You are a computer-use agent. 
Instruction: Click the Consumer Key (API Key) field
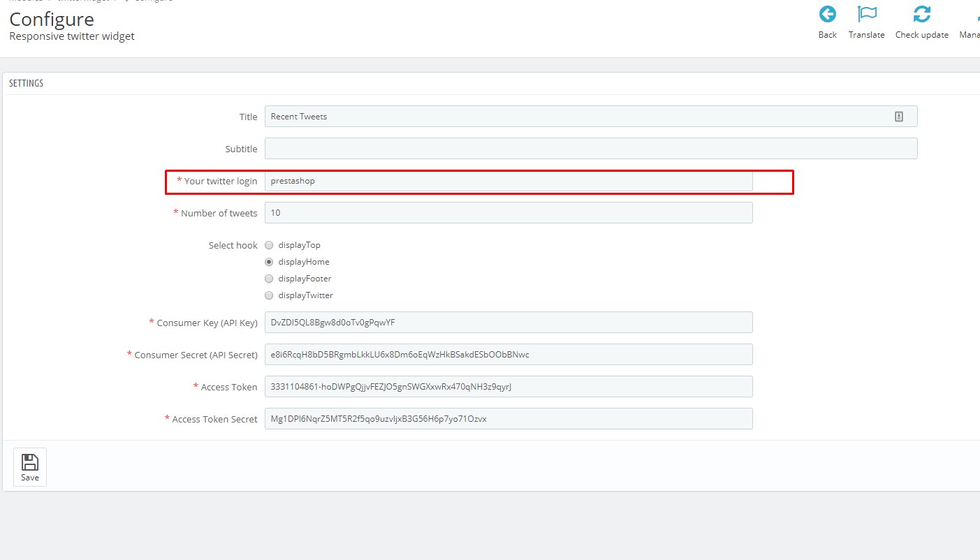(508, 323)
